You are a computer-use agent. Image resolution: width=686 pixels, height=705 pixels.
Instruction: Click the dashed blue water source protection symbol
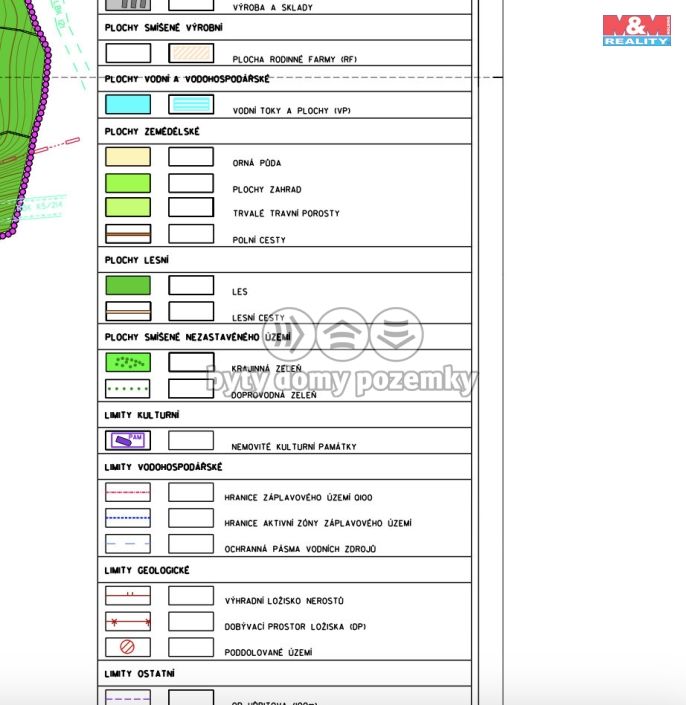[x=128, y=544]
